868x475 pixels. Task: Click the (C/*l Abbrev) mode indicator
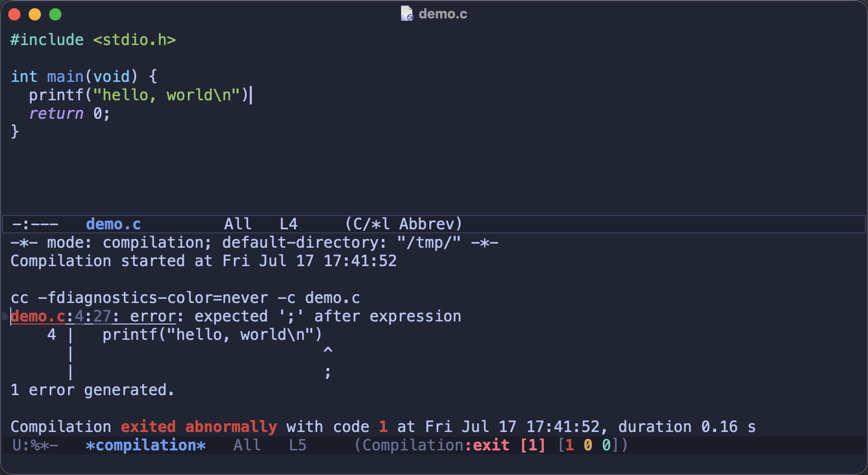pyautogui.click(x=404, y=224)
